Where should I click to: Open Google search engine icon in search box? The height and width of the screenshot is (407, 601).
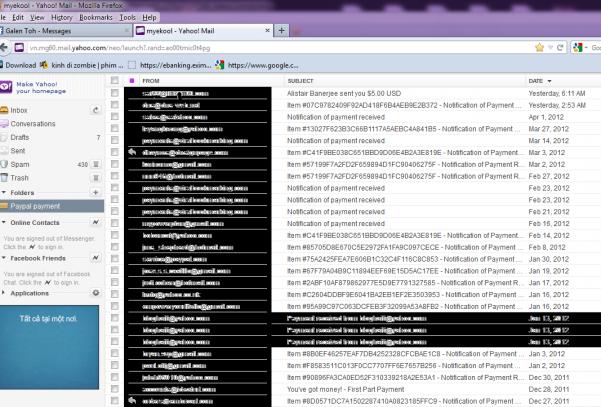[x=577, y=48]
